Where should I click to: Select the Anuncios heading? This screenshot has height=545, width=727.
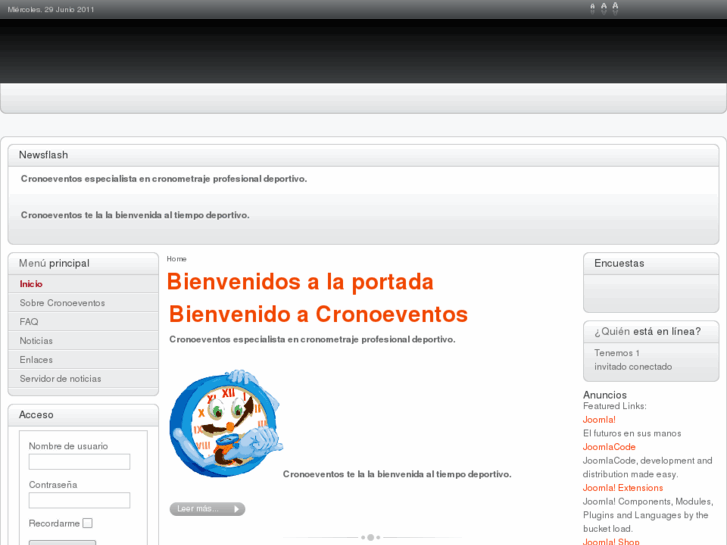pyautogui.click(x=605, y=395)
